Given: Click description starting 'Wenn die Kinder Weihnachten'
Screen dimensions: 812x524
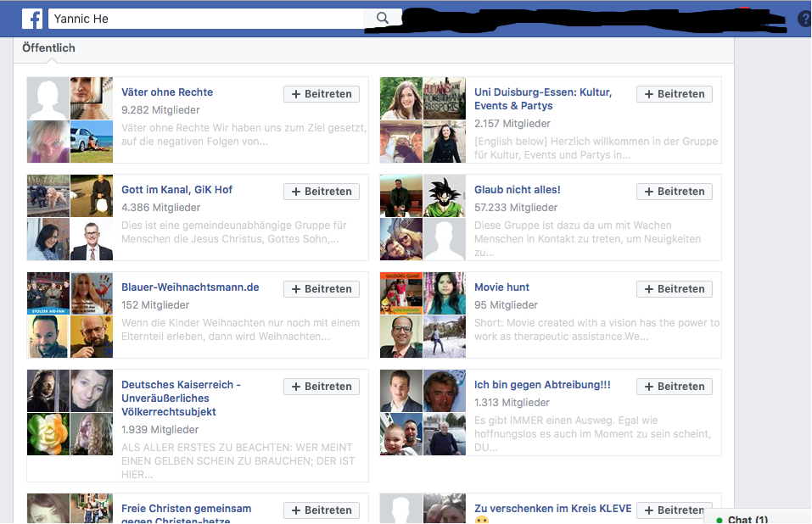Looking at the screenshot, I should pyautogui.click(x=240, y=330).
